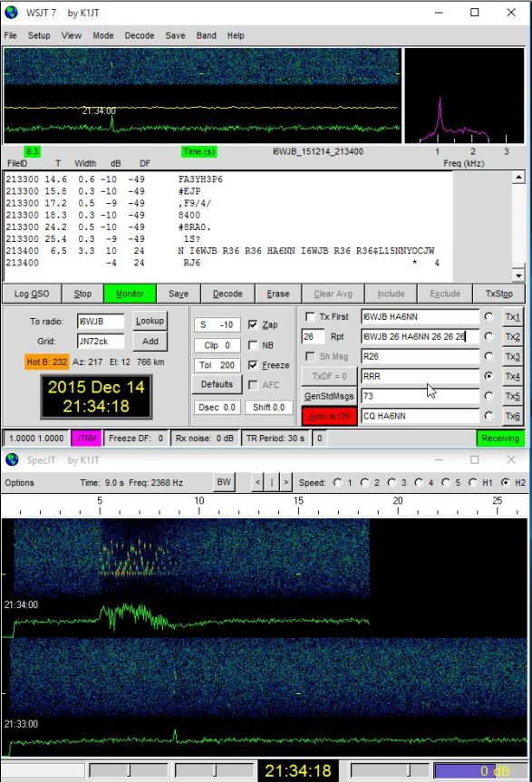Open the Setup menu
The width and height of the screenshot is (532, 782).
[x=39, y=35]
